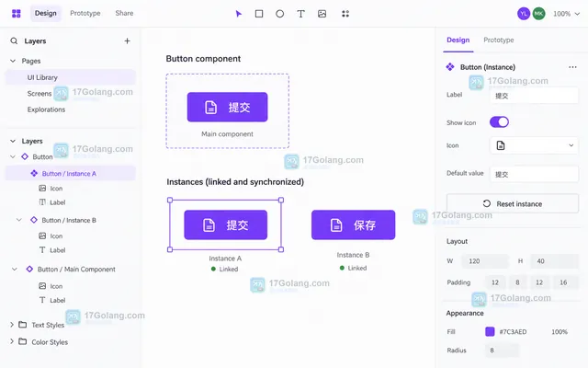Screen dimensions: 588x368
Task: Collapse Button / Main Component layer
Action: coord(15,269)
